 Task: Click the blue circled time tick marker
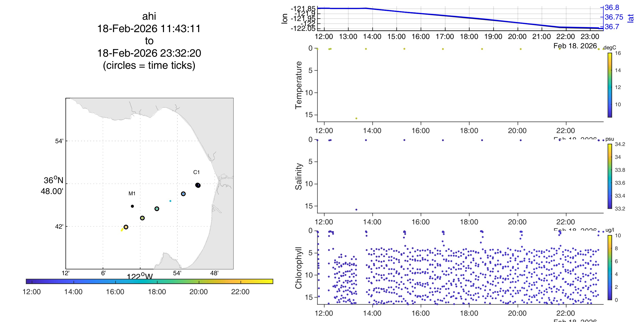coord(183,194)
